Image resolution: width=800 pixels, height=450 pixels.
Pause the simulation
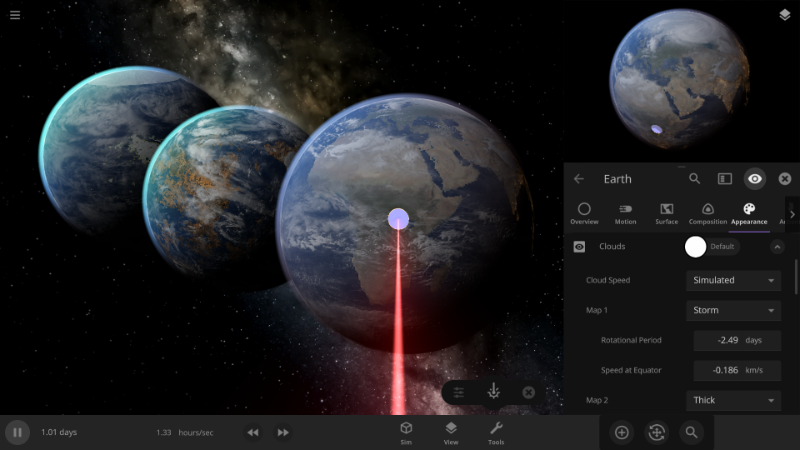tap(17, 432)
